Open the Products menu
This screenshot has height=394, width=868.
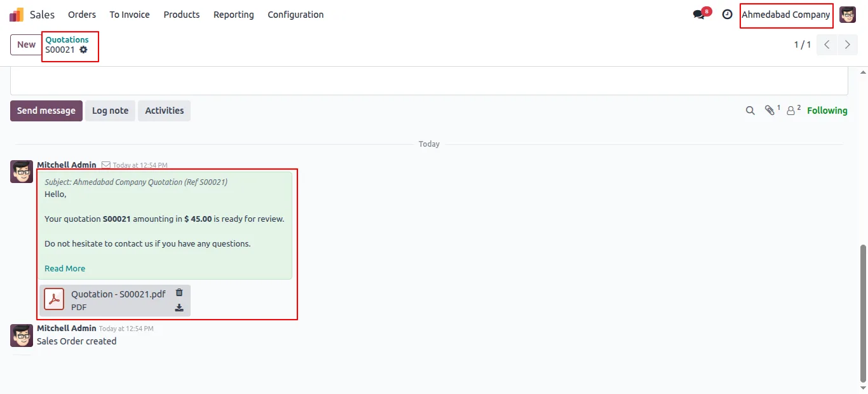pos(182,15)
